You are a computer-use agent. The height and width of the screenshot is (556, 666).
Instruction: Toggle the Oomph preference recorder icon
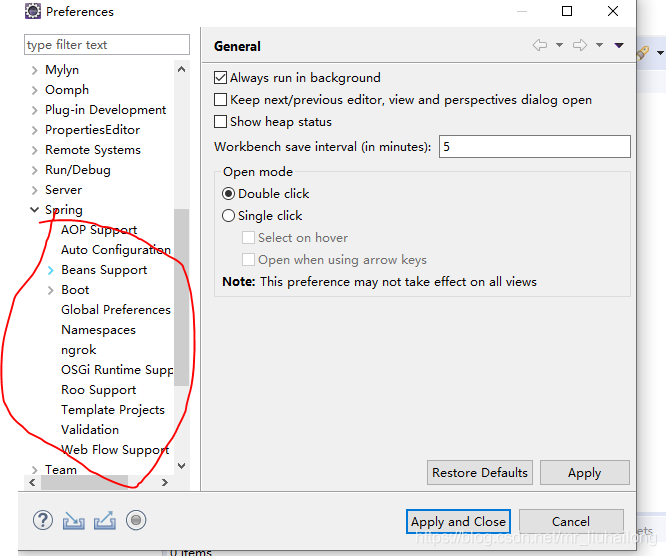[136, 520]
